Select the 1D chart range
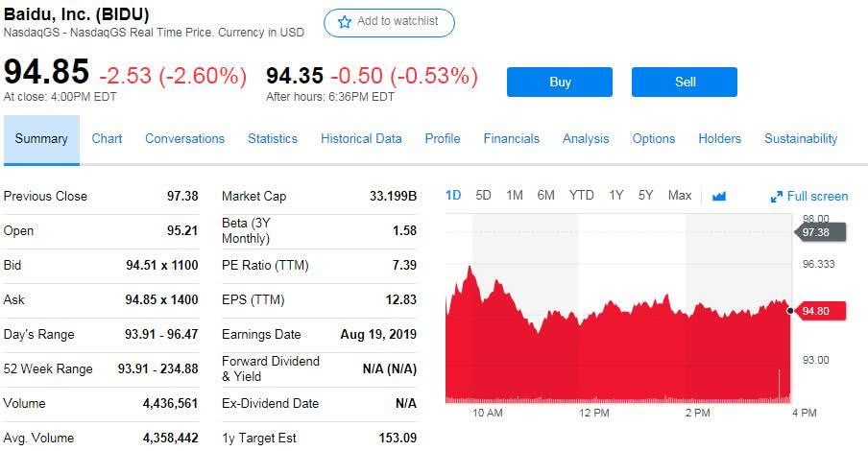The height and width of the screenshot is (451, 868). [x=453, y=195]
